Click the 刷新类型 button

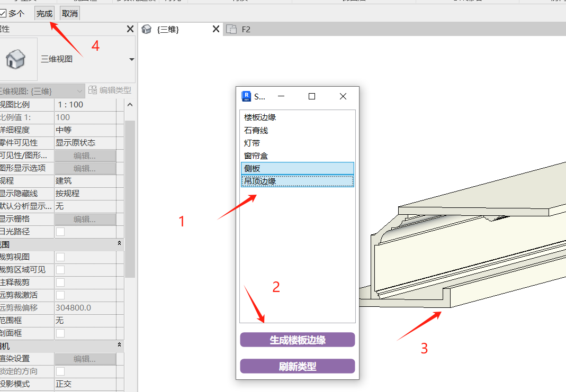(x=297, y=366)
